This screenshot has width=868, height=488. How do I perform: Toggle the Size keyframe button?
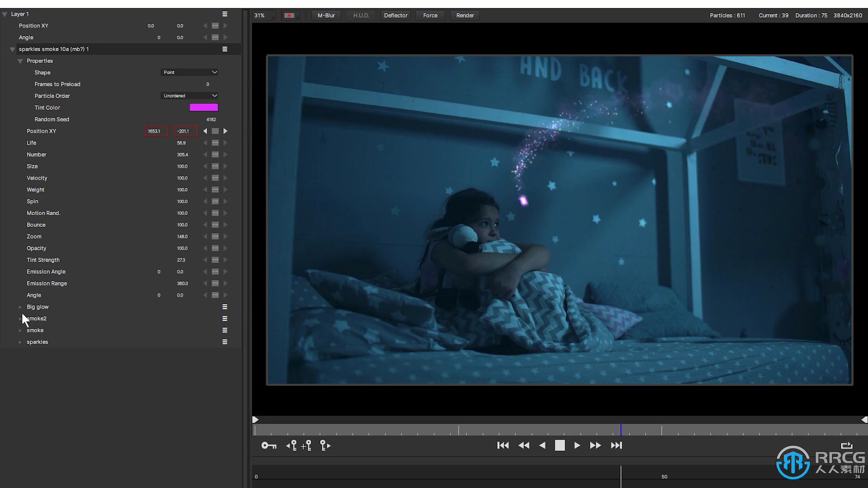(x=215, y=166)
